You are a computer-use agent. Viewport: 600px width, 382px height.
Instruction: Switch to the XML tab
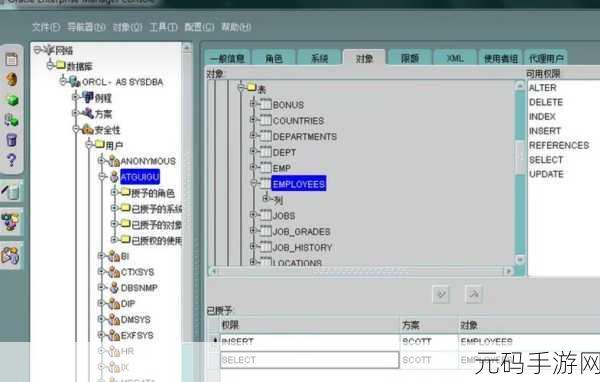click(x=455, y=58)
